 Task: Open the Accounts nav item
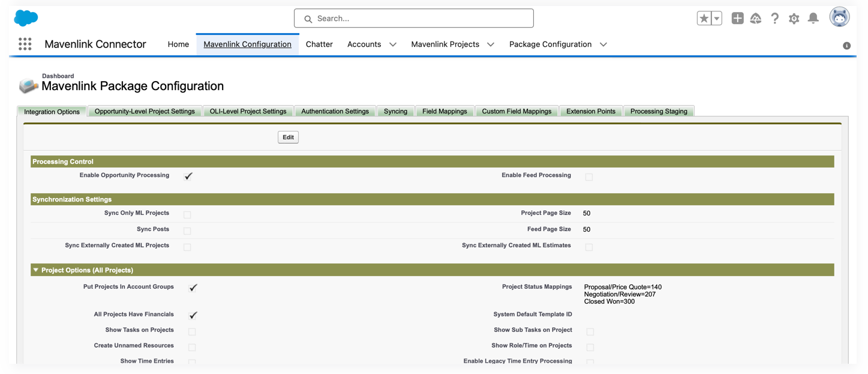pyautogui.click(x=364, y=44)
